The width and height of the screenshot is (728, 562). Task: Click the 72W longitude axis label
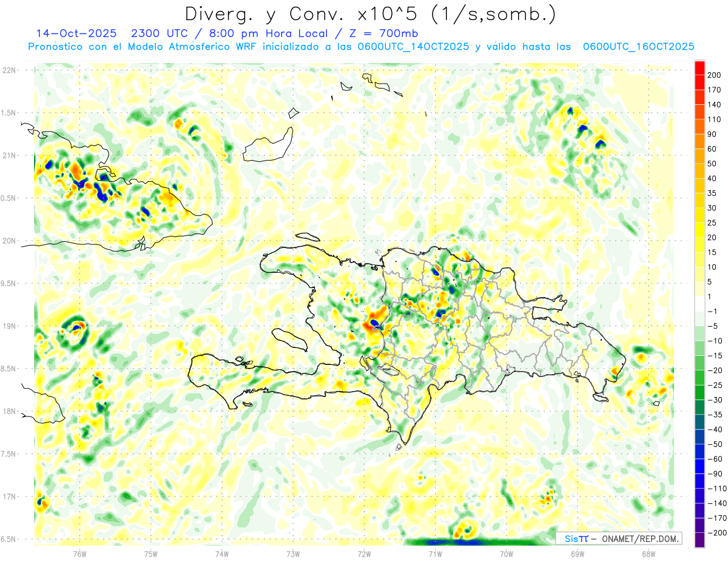[364, 554]
